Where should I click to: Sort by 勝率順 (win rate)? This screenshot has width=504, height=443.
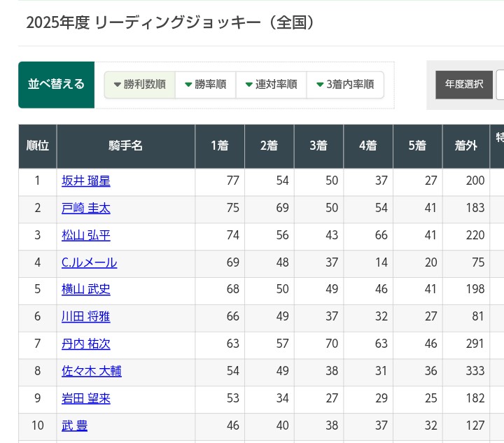click(x=205, y=85)
